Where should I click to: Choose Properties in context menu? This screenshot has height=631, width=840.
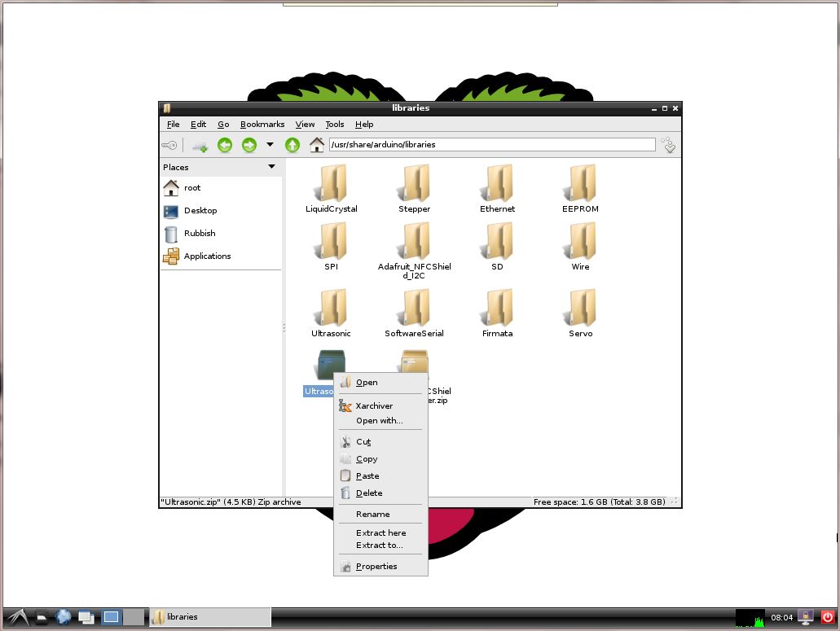(x=380, y=566)
